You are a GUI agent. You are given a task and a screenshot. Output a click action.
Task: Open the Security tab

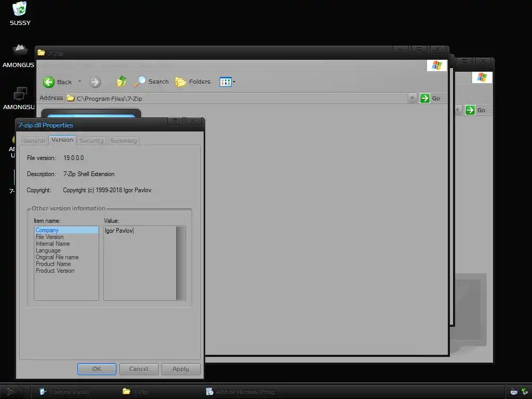(91, 140)
